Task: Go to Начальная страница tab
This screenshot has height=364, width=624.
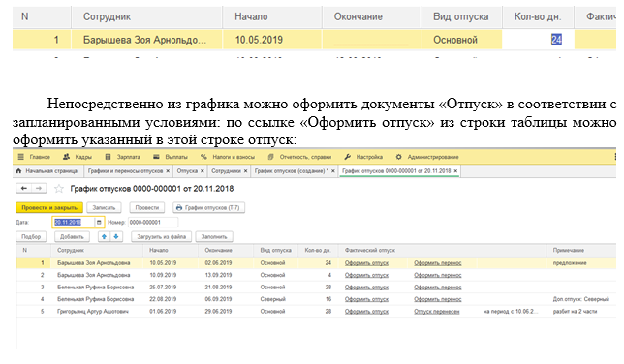Action: pos(47,171)
